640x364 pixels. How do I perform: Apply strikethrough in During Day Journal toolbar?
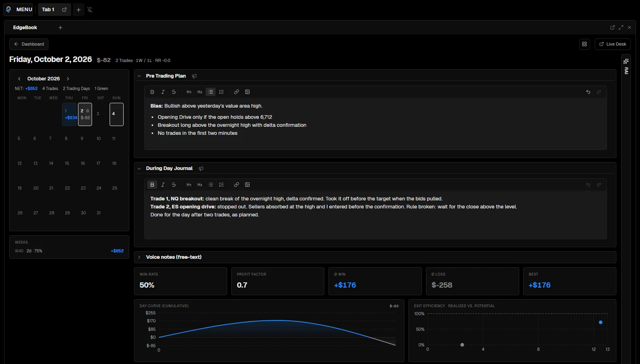point(174,185)
